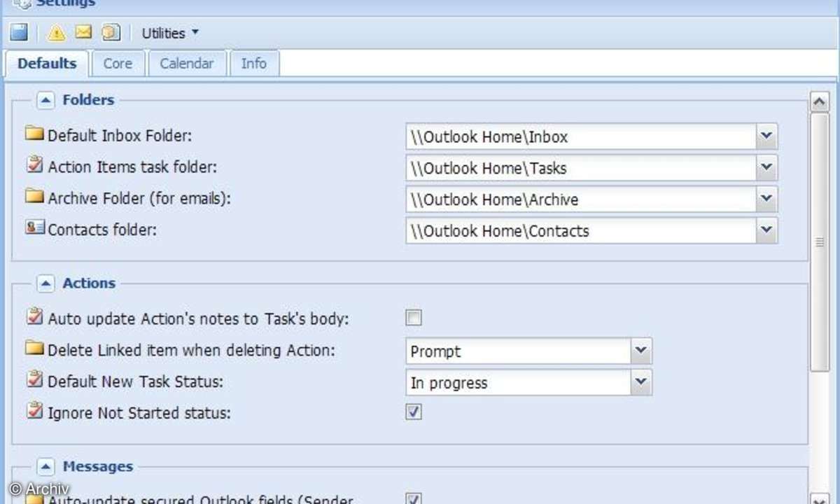Collapse the Folders section
The width and height of the screenshot is (840, 504).
point(45,100)
